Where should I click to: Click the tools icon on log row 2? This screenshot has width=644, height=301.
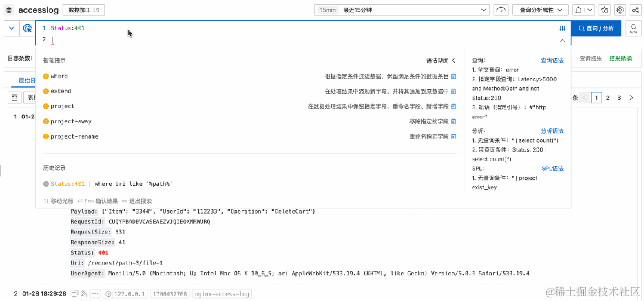point(85,294)
